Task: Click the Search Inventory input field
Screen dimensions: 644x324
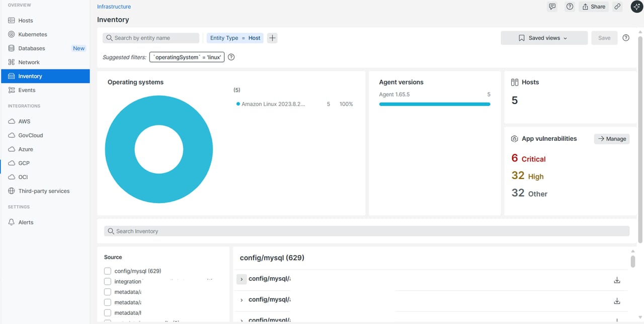Action: click(366, 231)
